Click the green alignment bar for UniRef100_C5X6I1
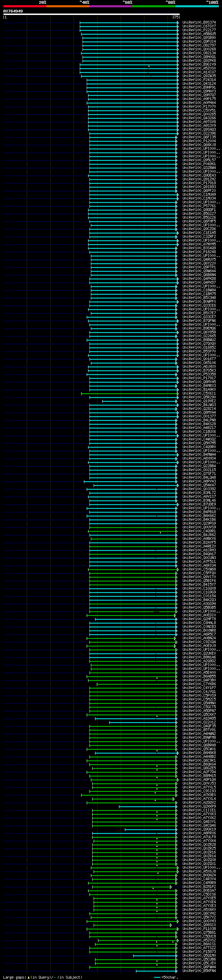The width and height of the screenshot is (222, 980). (x=129, y=394)
